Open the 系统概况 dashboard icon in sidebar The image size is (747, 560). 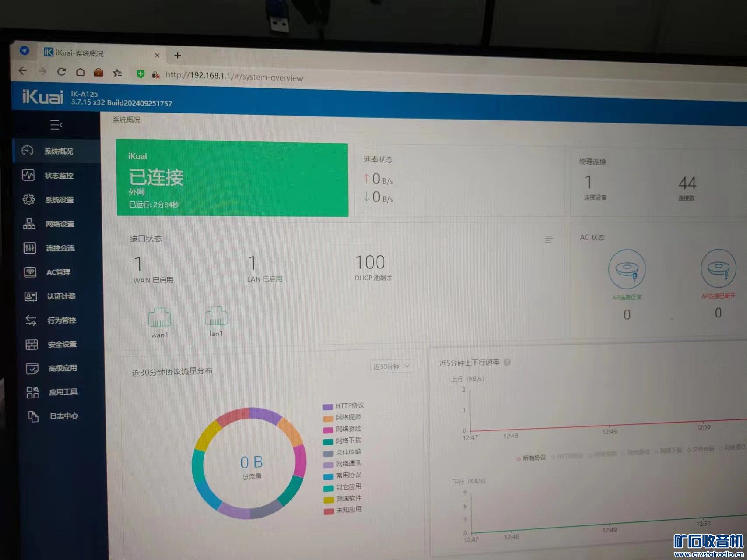coord(28,151)
